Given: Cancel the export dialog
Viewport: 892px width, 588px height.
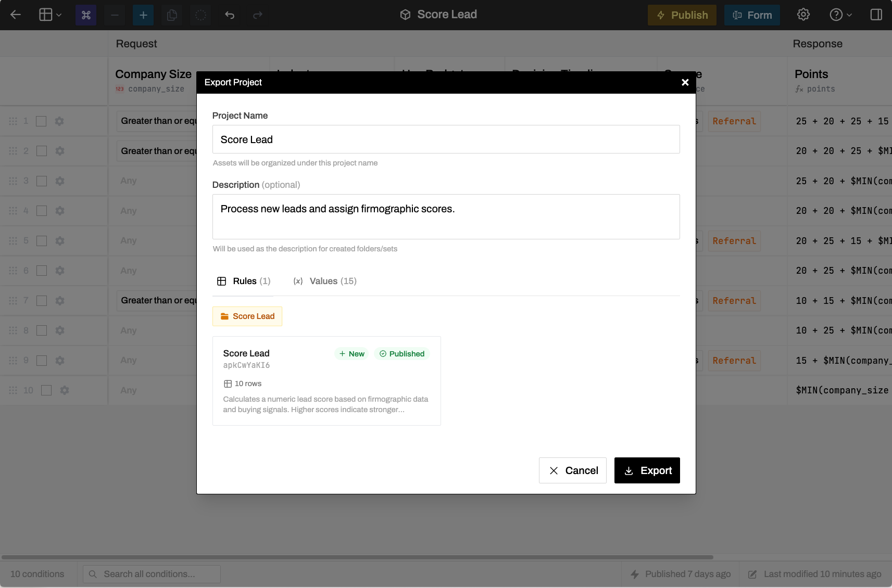Looking at the screenshot, I should point(572,470).
